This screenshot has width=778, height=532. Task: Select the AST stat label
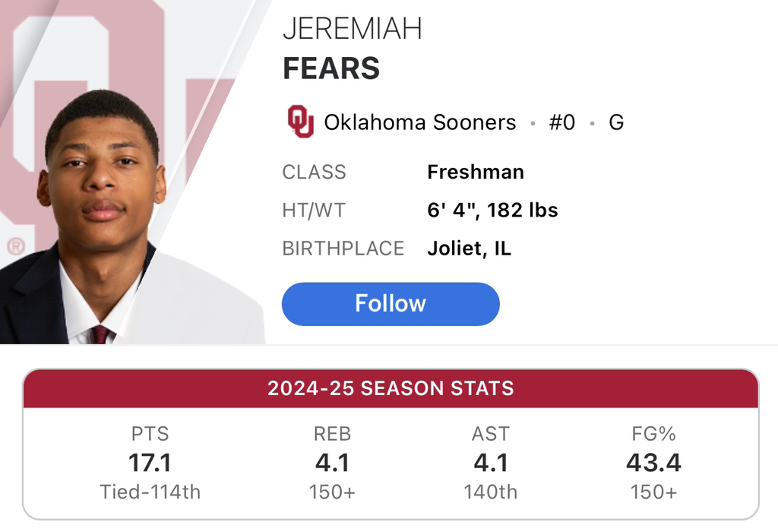(491, 434)
